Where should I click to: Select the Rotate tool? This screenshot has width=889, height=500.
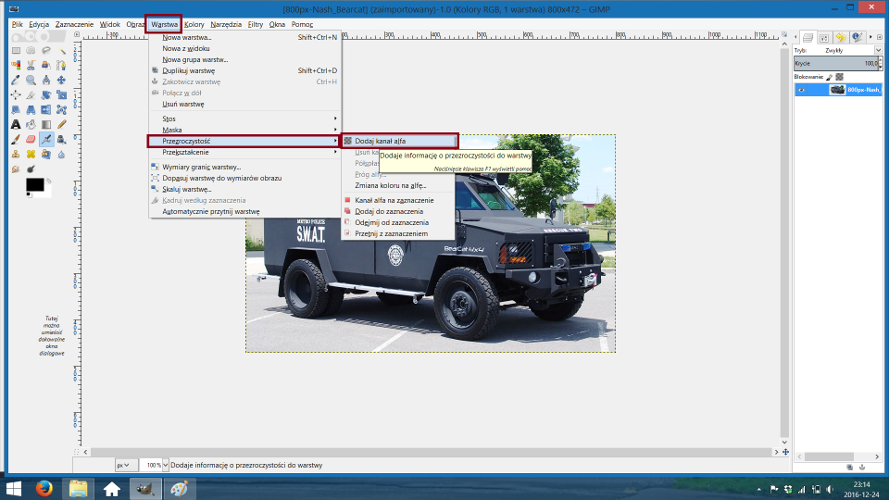[x=46, y=95]
